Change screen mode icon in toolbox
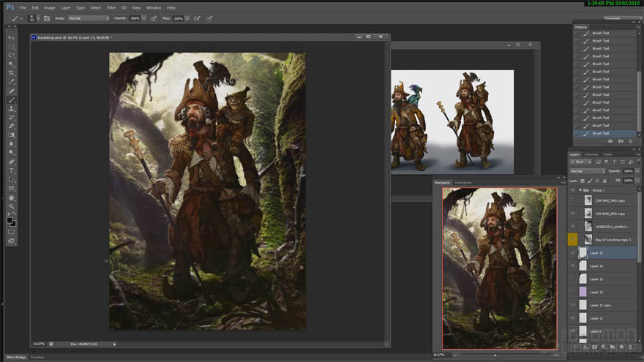Viewport: 644px width, 362px height. 12,241
